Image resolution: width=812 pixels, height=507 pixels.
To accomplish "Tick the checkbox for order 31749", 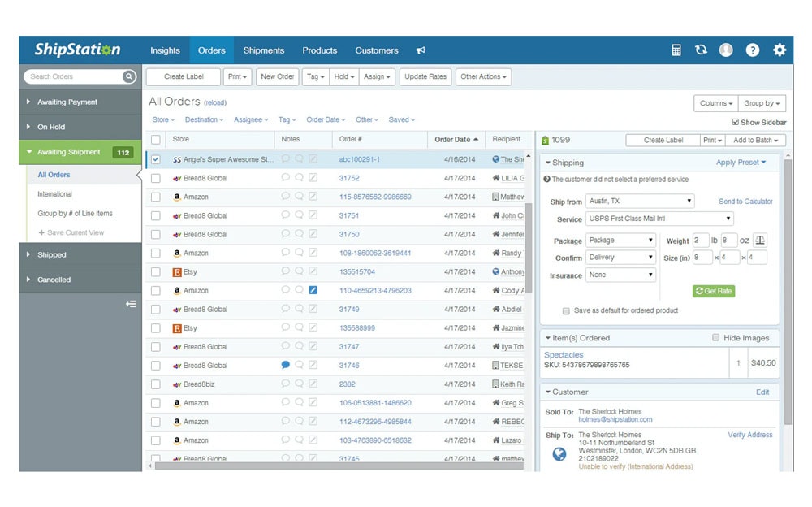I will [155, 309].
